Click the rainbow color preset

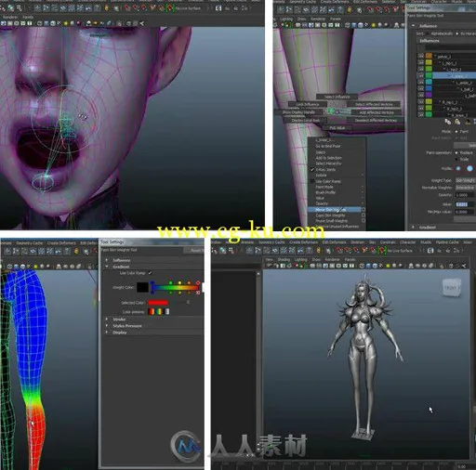click(159, 312)
